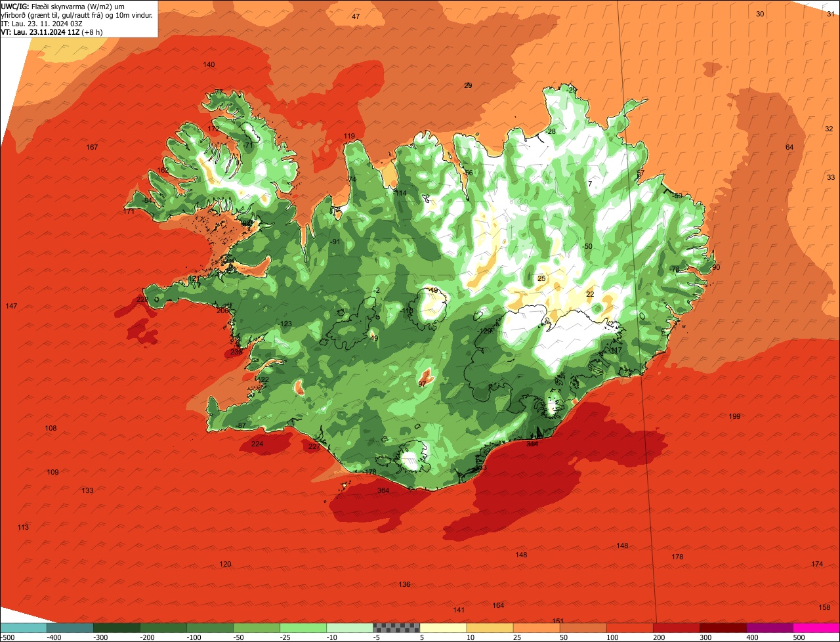
Task: Click the legend swatch between 200 and 300
Action: click(x=676, y=628)
